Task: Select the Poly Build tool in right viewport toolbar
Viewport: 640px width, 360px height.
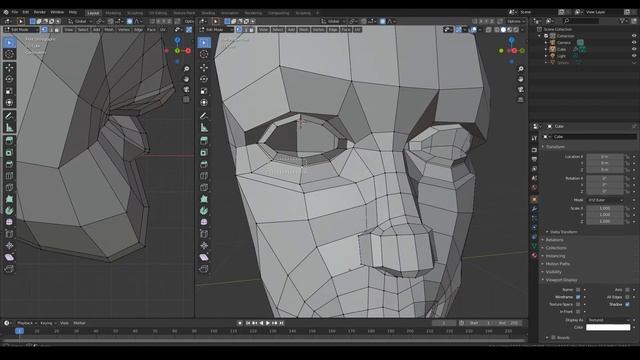Action: point(204,199)
